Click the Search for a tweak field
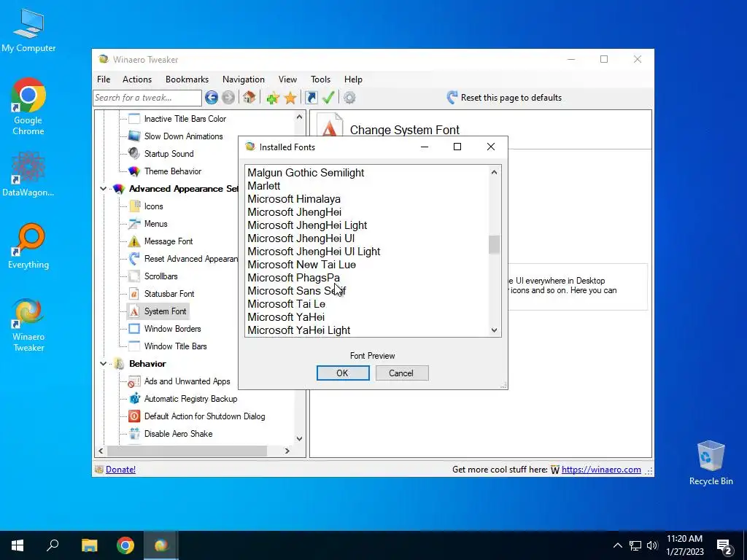 click(x=147, y=98)
